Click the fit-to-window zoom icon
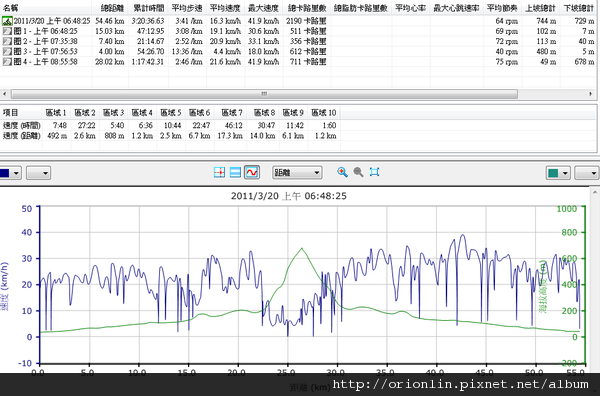 375,172
